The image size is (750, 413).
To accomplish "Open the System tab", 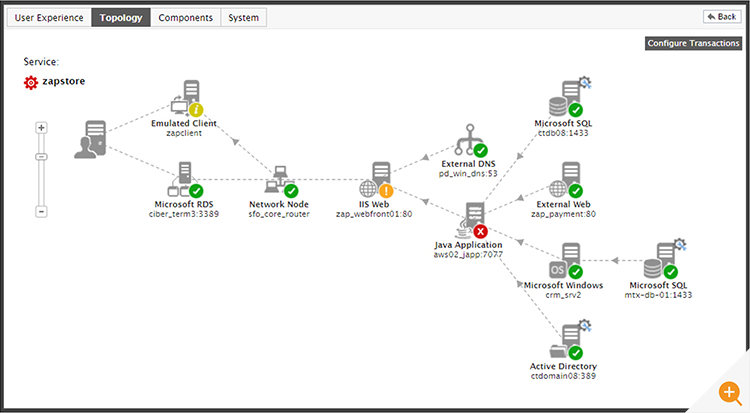I will [x=243, y=18].
